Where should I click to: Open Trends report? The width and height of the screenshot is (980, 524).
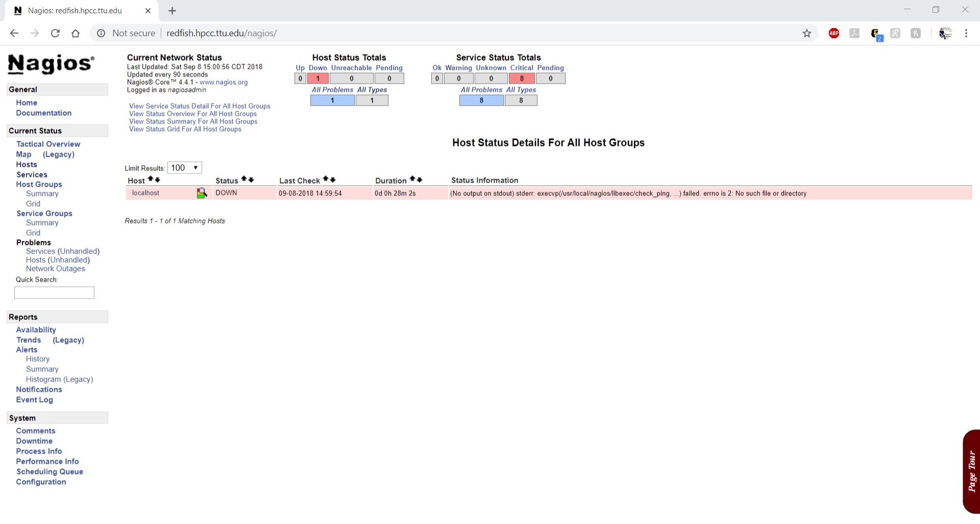[29, 340]
